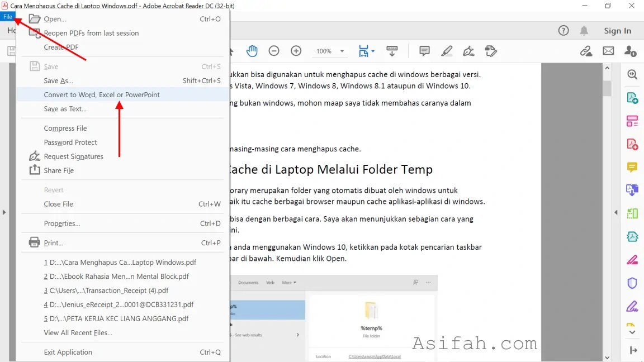Open the Protect tool shield icon
644x362 pixels.
(x=632, y=283)
